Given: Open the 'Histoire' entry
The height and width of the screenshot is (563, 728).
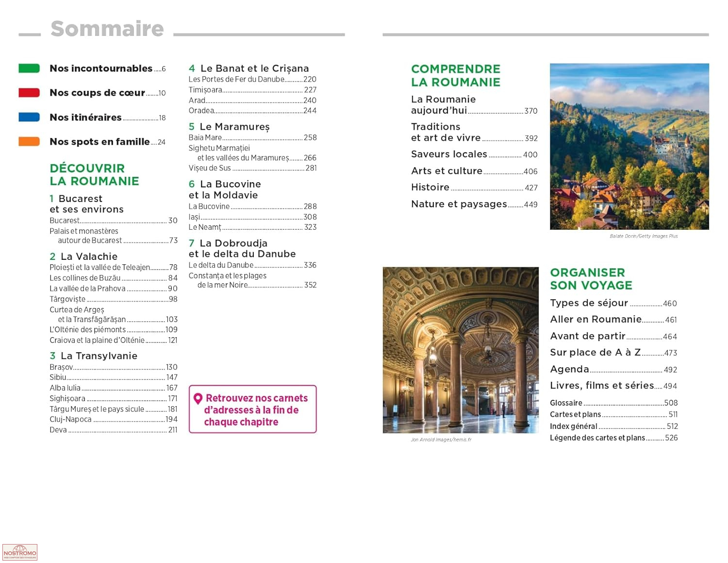Looking at the screenshot, I should [x=474, y=188].
